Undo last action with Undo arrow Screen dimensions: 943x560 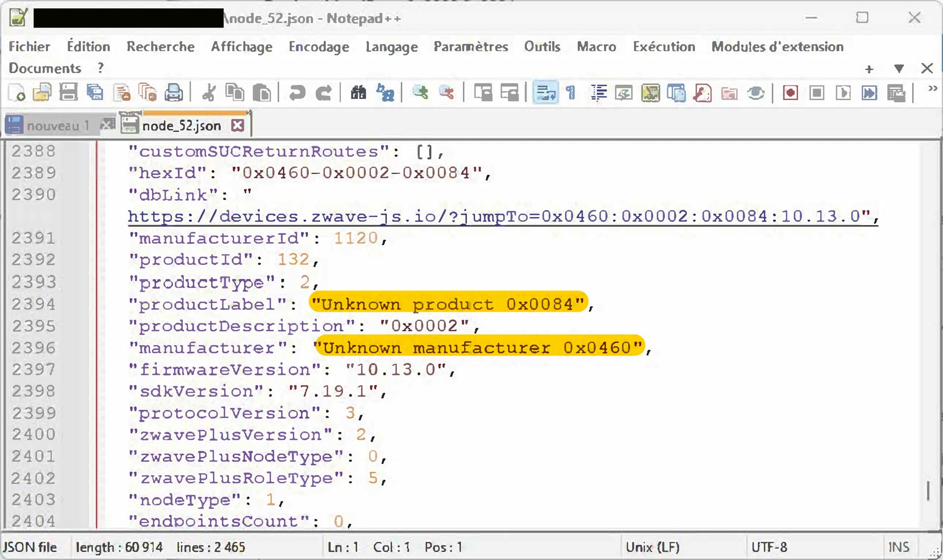pos(297,92)
